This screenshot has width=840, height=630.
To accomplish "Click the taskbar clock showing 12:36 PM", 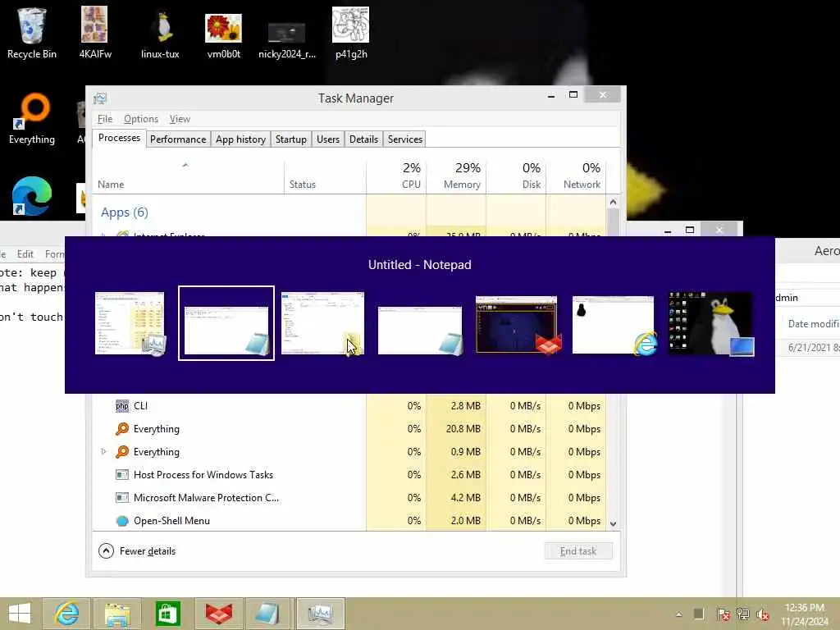I will click(x=805, y=614).
